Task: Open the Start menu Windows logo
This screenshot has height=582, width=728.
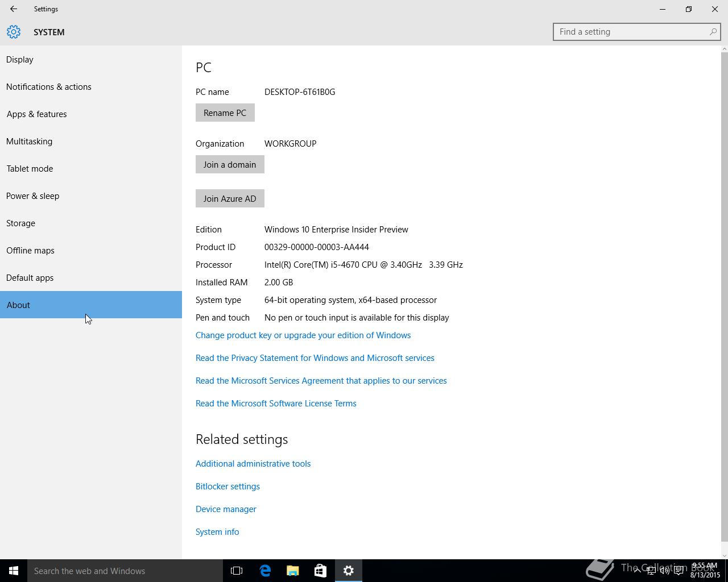Action: point(14,571)
